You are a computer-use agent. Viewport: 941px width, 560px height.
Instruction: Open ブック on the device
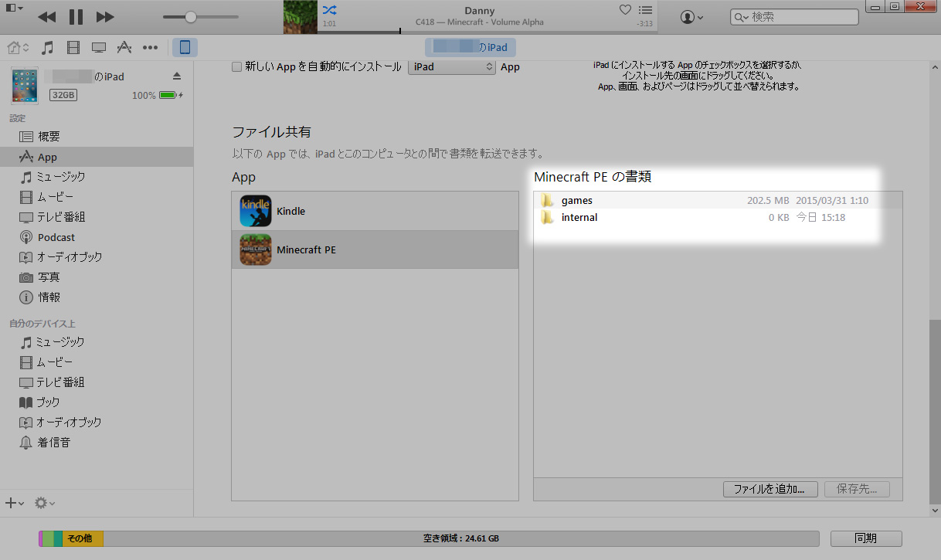(x=97, y=402)
